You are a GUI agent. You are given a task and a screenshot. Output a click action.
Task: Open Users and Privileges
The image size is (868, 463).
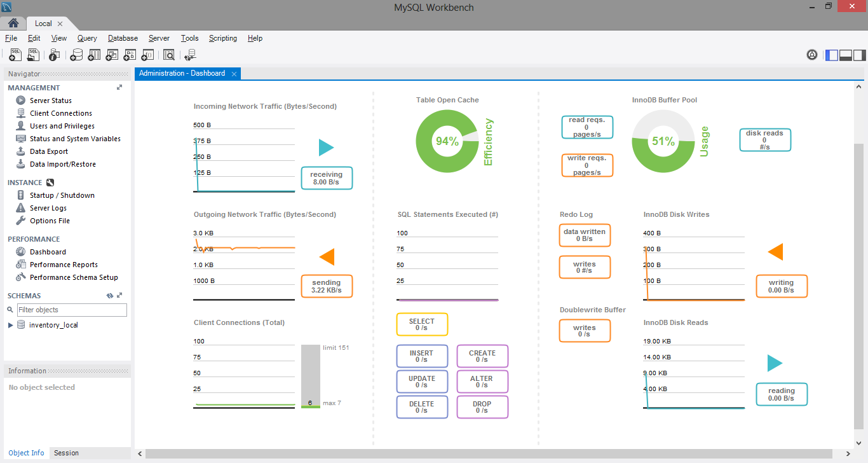[62, 126]
